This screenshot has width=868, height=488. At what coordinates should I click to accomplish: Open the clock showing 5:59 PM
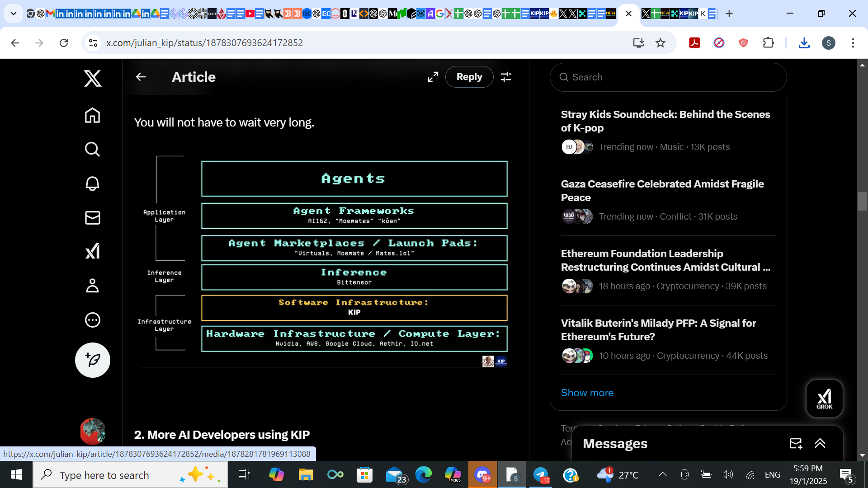(808, 474)
